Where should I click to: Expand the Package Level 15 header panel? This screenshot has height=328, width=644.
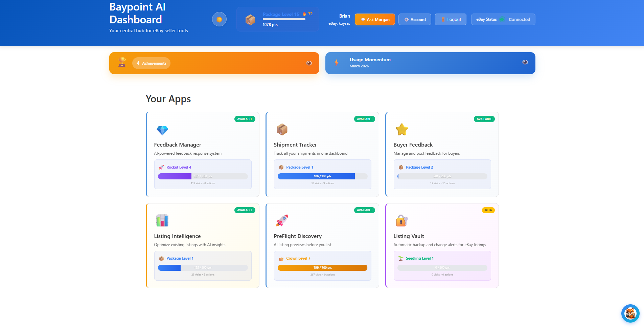point(277,19)
